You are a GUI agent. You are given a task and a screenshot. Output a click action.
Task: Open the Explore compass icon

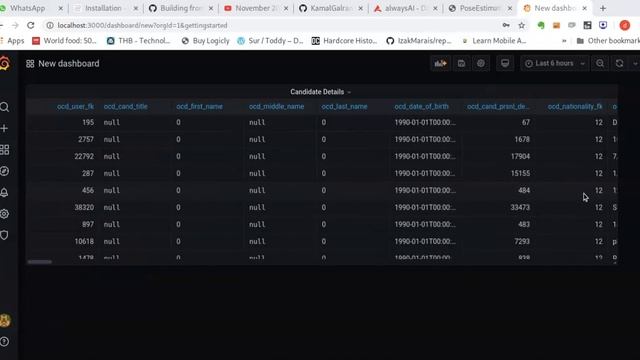tap(4, 171)
